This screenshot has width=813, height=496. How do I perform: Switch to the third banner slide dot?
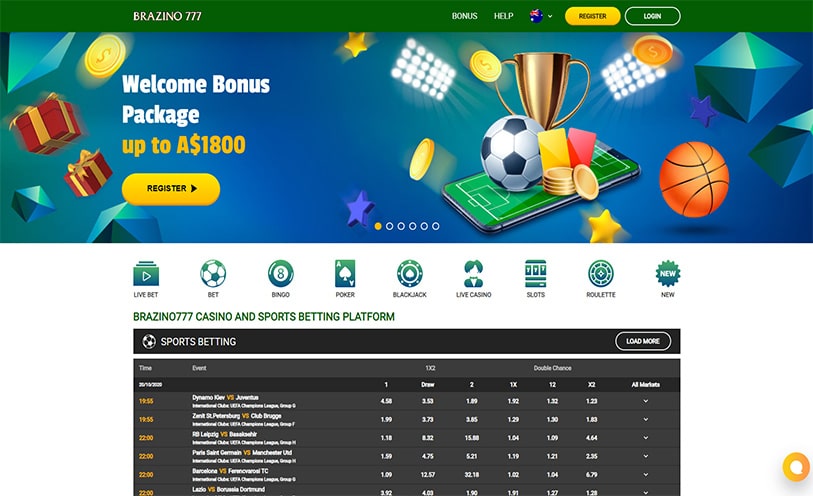click(x=401, y=226)
